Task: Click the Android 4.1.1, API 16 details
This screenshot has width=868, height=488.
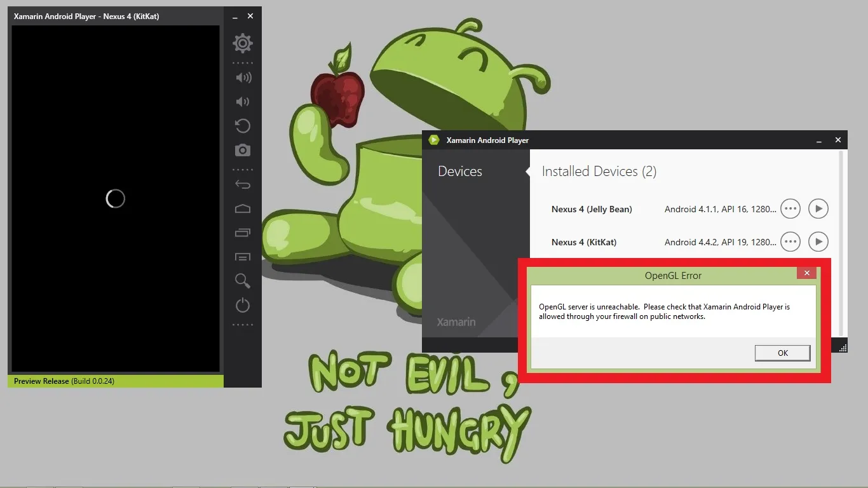Action: pyautogui.click(x=721, y=209)
